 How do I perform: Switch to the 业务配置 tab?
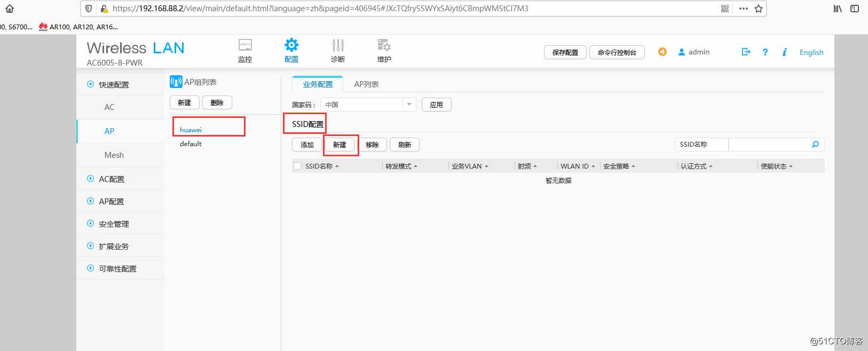point(318,84)
